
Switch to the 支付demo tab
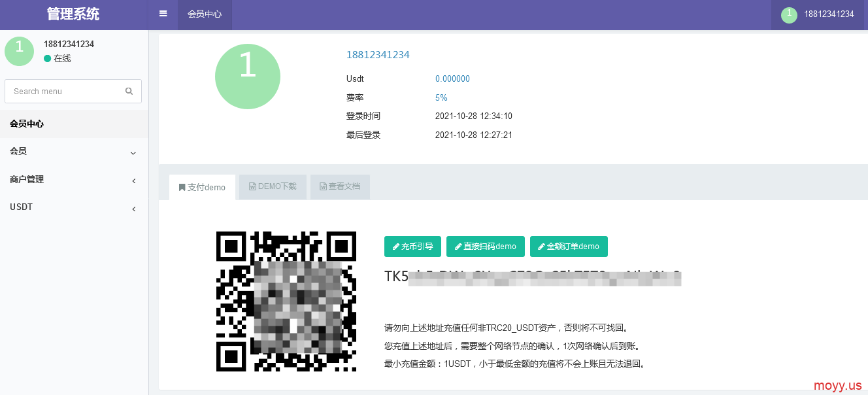[x=202, y=187]
